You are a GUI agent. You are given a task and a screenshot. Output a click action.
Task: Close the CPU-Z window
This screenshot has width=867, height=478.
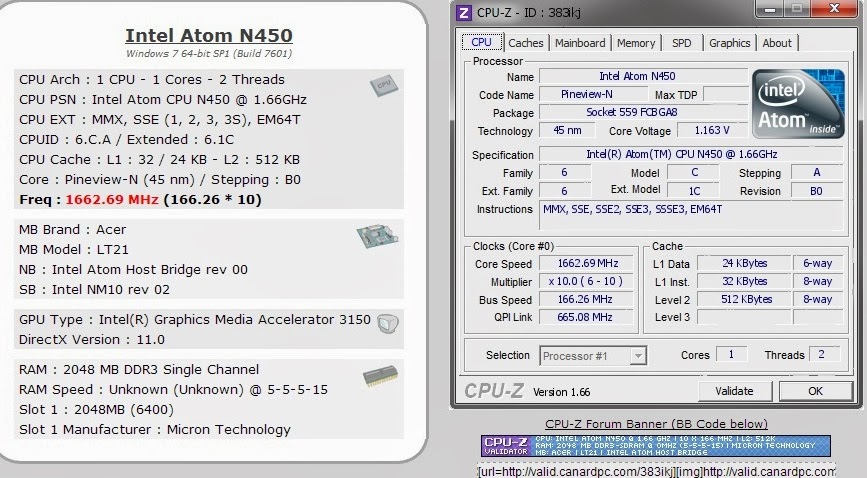click(834, 8)
